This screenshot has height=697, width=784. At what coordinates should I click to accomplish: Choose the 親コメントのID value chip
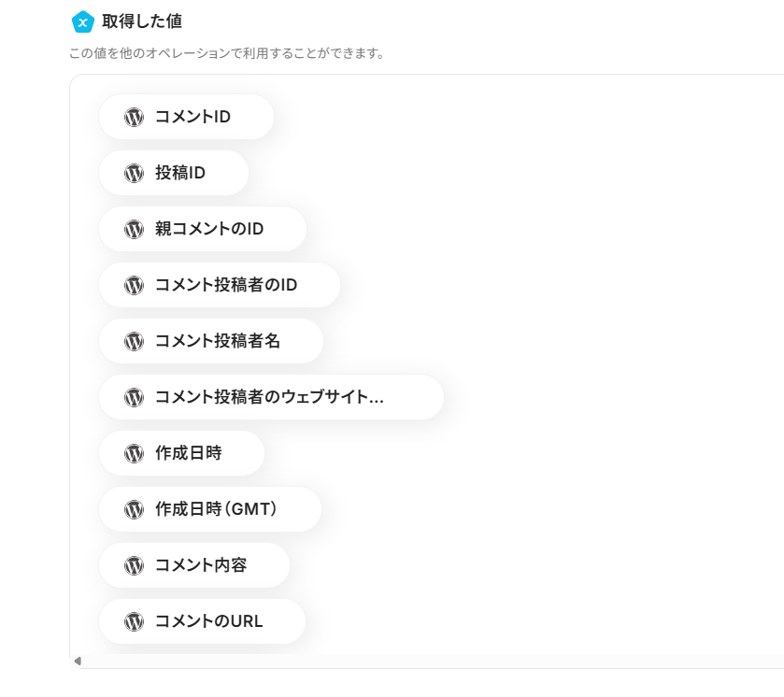click(204, 229)
